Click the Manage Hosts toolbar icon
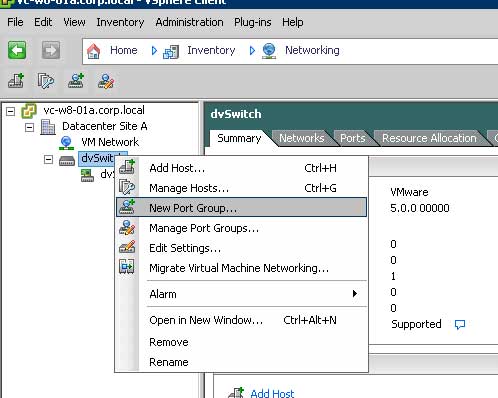Screen dimensions: 498x398 46,81
